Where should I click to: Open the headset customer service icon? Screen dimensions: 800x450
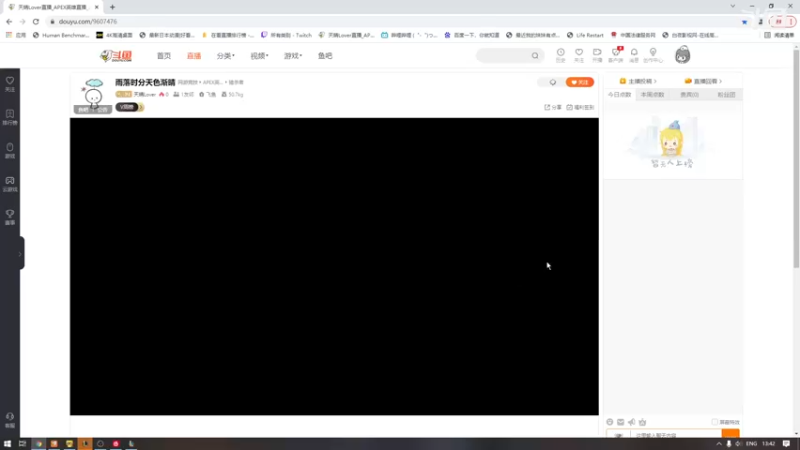tap(10, 420)
